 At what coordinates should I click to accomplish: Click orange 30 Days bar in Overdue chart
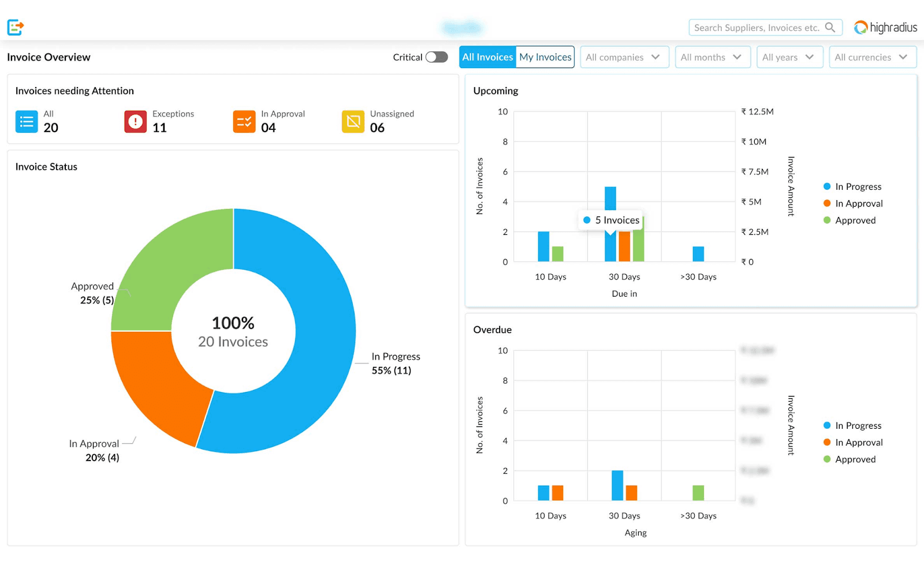(x=631, y=493)
